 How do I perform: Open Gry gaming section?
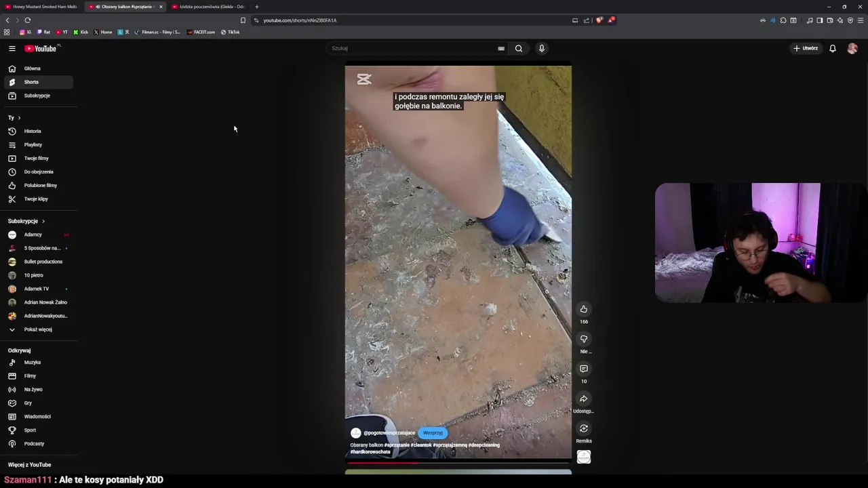(39, 403)
